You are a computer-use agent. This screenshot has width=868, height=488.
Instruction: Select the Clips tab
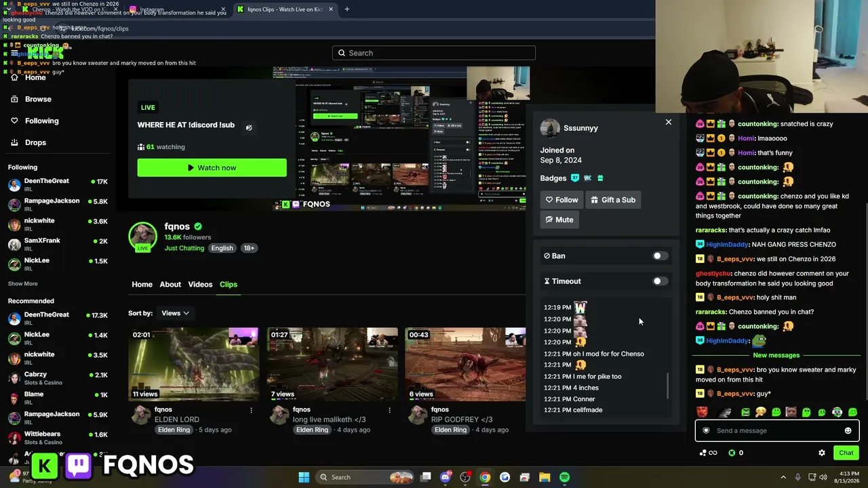[x=229, y=284]
